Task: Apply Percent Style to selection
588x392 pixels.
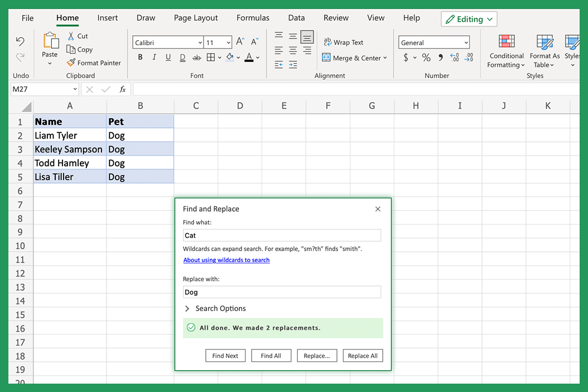Action: coord(426,58)
